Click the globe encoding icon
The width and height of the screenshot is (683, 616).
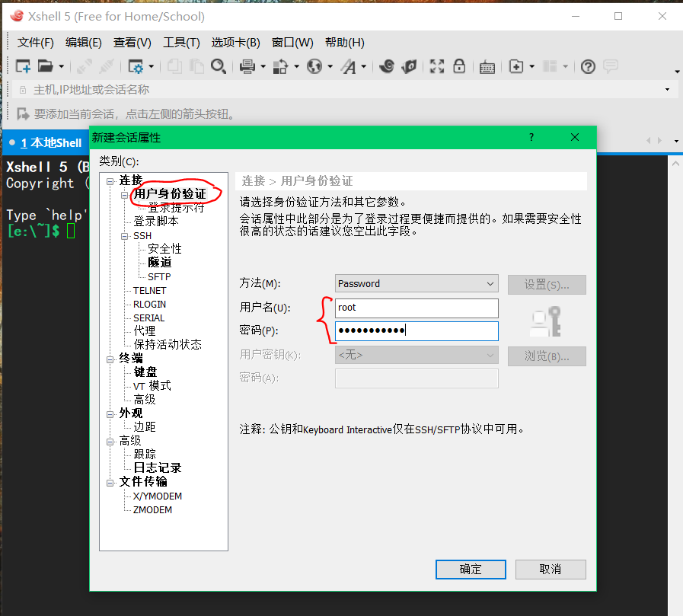314,66
